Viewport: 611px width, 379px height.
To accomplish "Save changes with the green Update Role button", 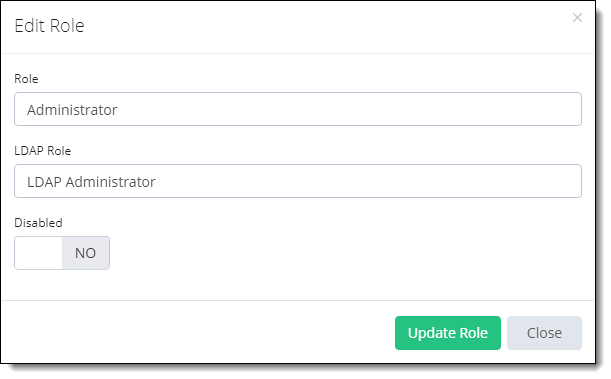I will pyautogui.click(x=448, y=333).
